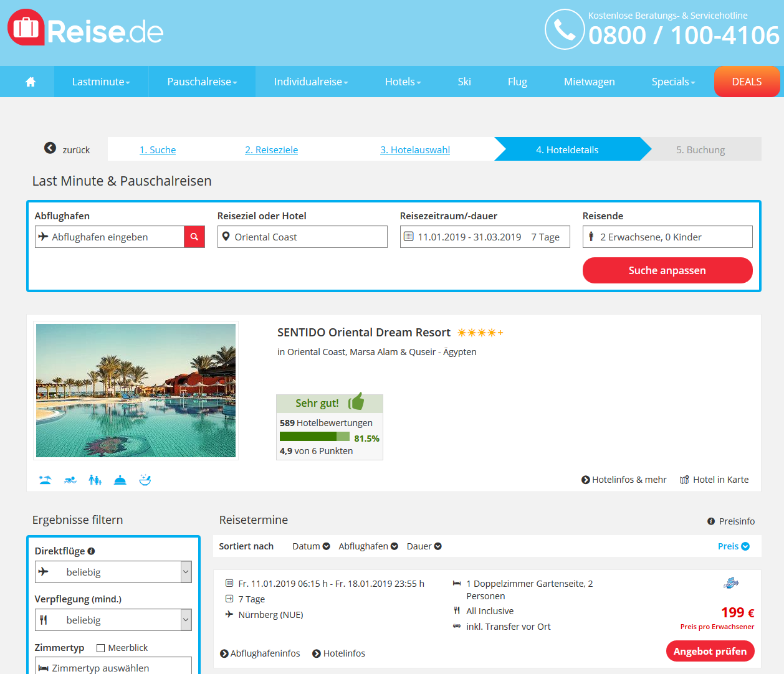The height and width of the screenshot is (674, 784).
Task: Click the Abflughafen eingeben input field
Action: click(110, 237)
